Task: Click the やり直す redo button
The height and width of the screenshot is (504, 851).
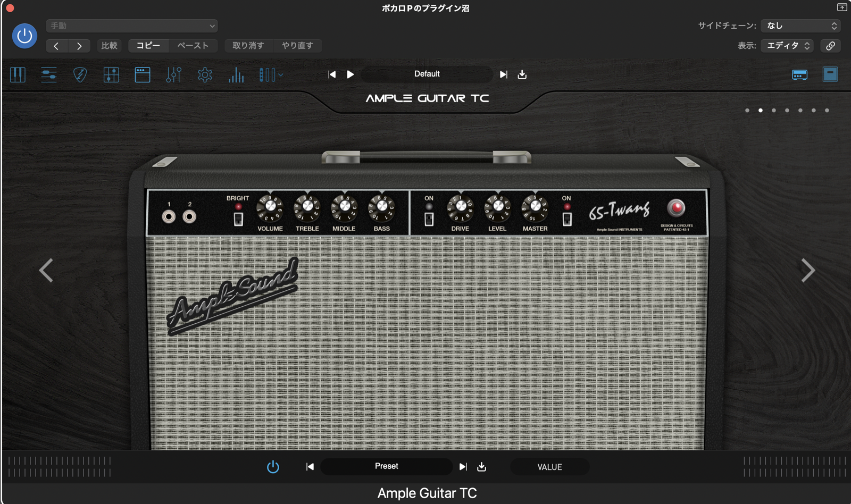Action: coord(297,46)
